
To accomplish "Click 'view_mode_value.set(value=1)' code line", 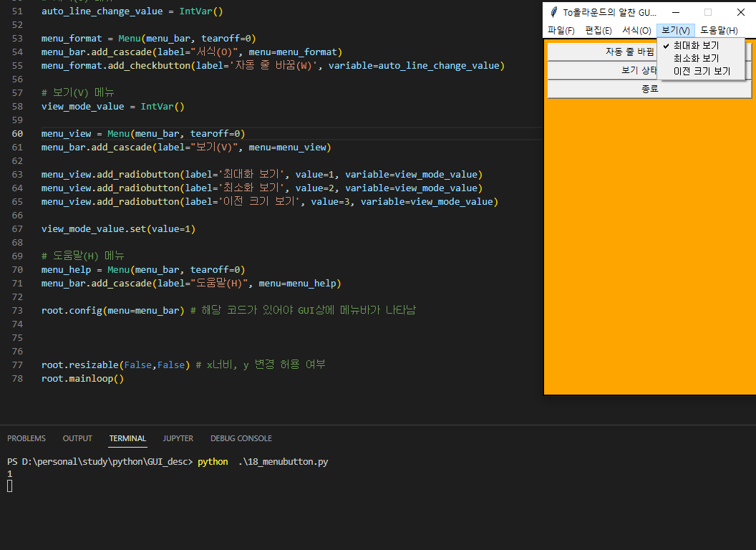I will (x=119, y=229).
